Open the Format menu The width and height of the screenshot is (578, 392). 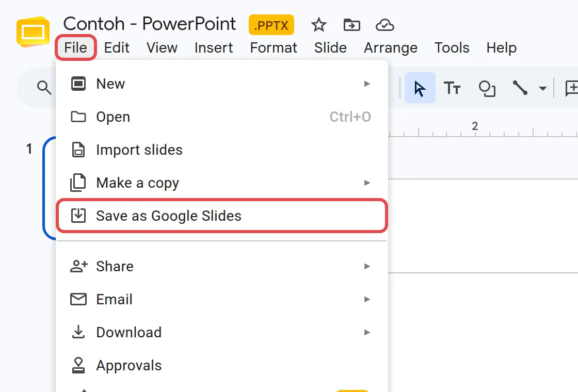coord(274,47)
